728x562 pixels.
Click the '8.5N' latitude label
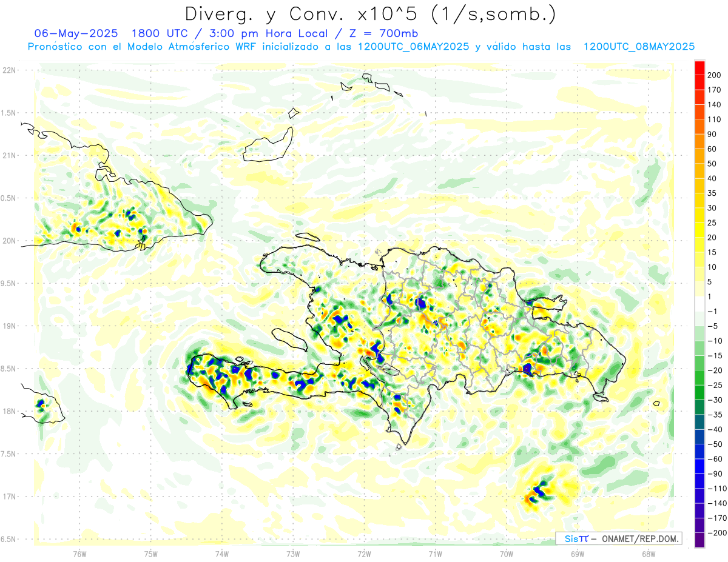pyautogui.click(x=9, y=369)
